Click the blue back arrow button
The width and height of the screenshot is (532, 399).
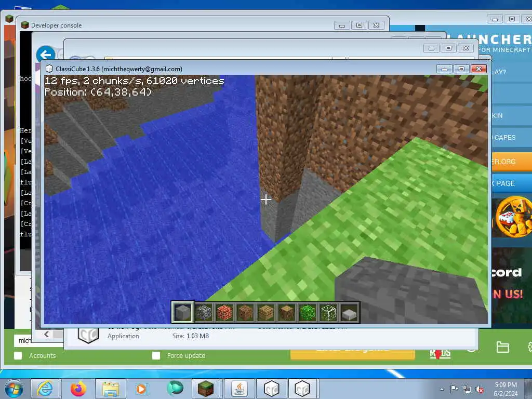(x=46, y=55)
